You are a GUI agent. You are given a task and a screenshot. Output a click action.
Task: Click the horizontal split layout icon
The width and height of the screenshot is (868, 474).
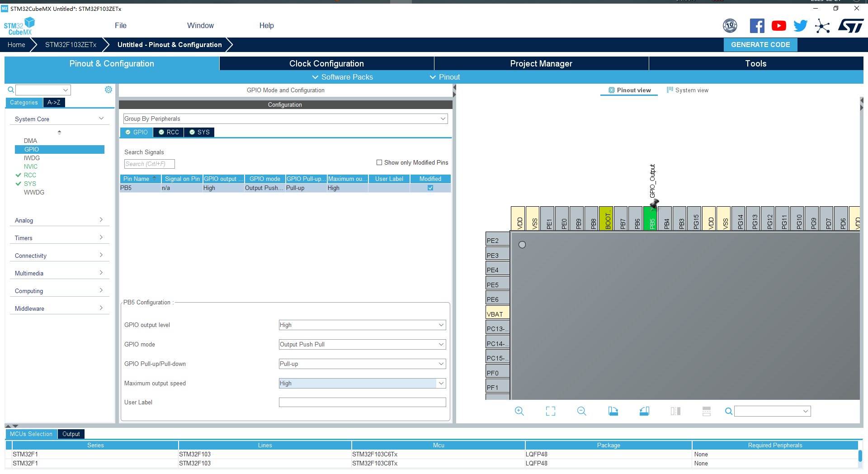(707, 411)
